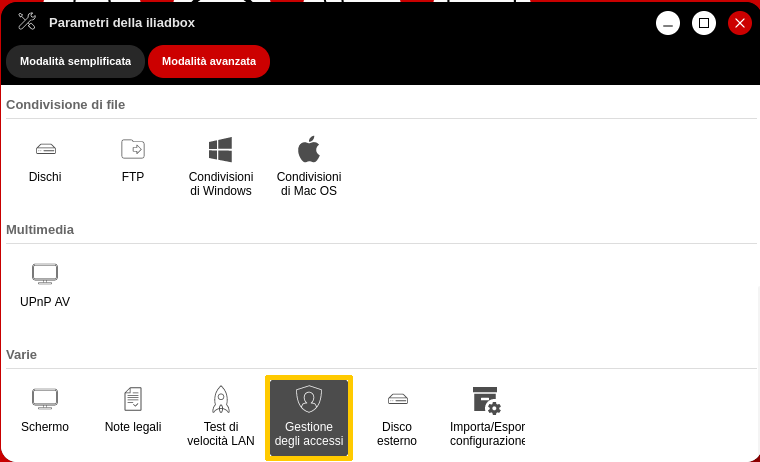
Task: Launch Test di velocità LAN rocket icon
Action: coord(221,399)
